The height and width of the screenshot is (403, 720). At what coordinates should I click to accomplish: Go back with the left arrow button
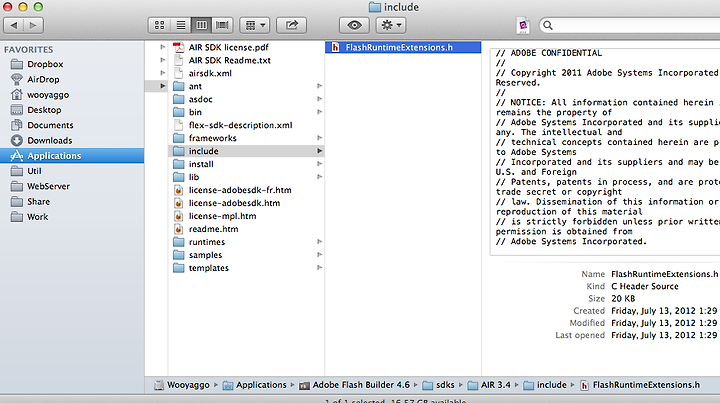[x=14, y=25]
